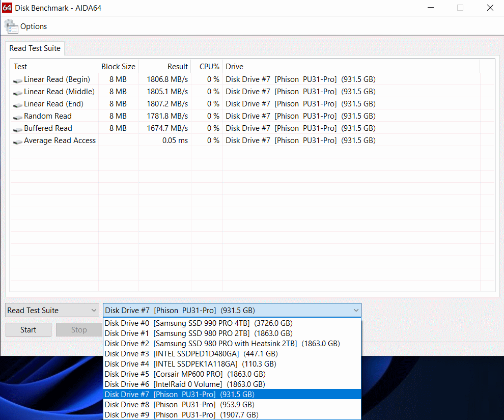Pick Disk Drive #6 IntelRaid 0 Volume
504x420 pixels.
pyautogui.click(x=184, y=384)
